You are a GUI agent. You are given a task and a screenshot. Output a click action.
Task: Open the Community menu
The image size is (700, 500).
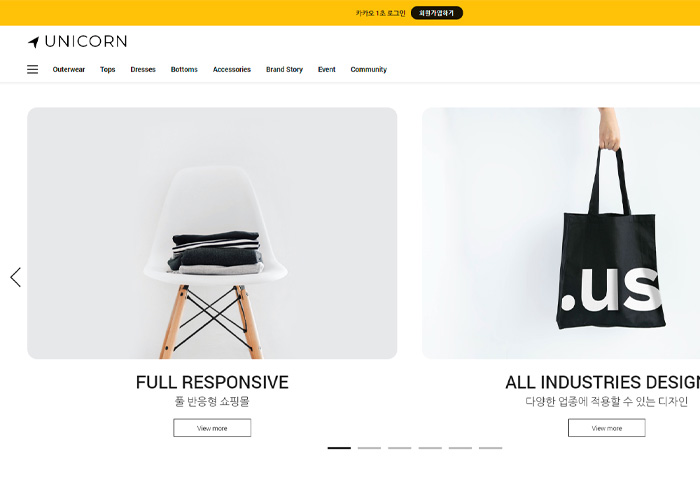368,70
